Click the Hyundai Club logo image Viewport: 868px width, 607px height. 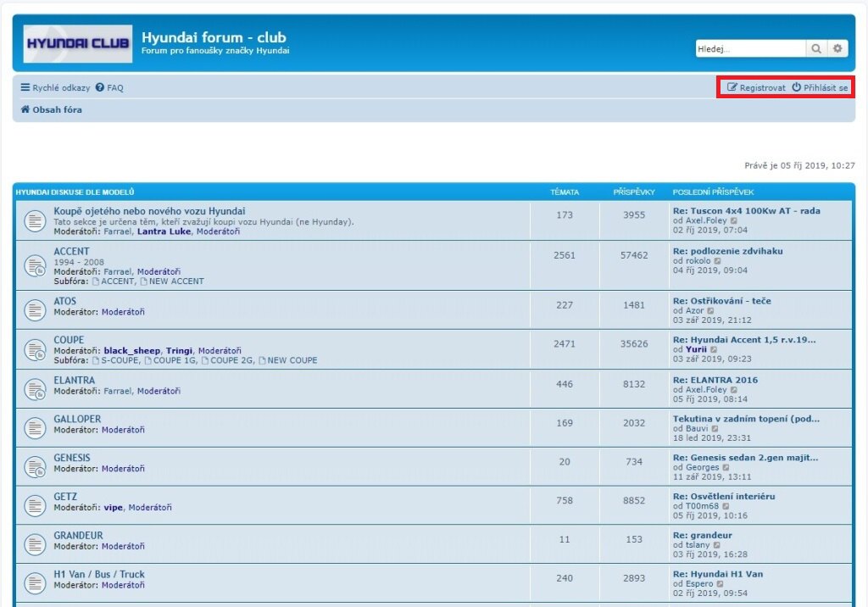coord(77,43)
